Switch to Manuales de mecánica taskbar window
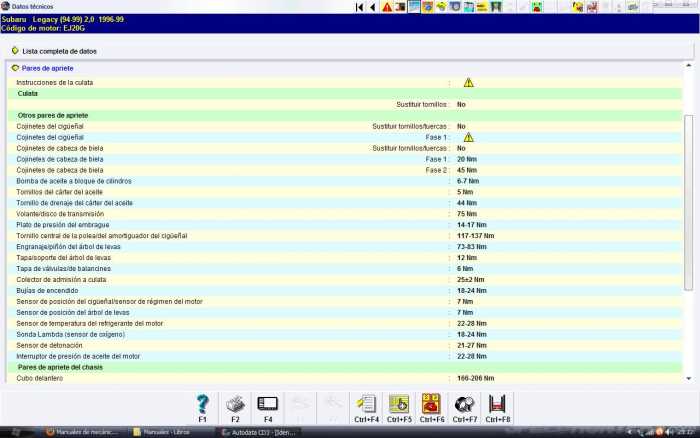Image resolution: width=700 pixels, height=438 pixels. click(85, 432)
